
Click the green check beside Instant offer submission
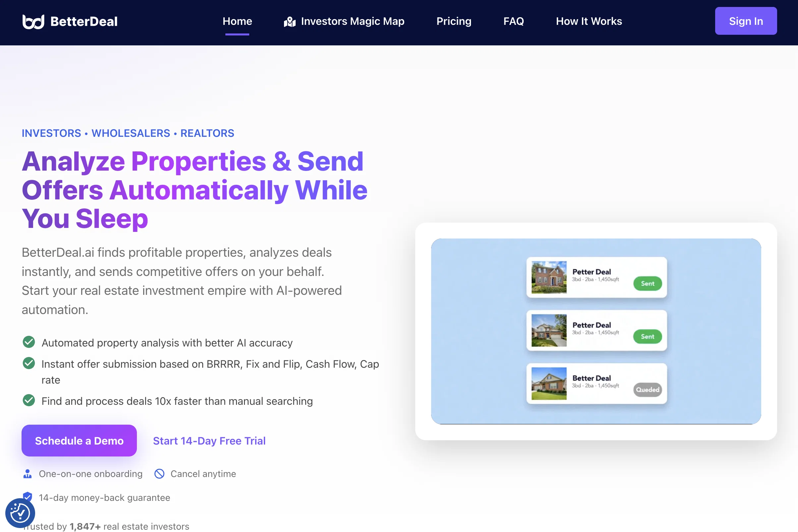tap(29, 363)
